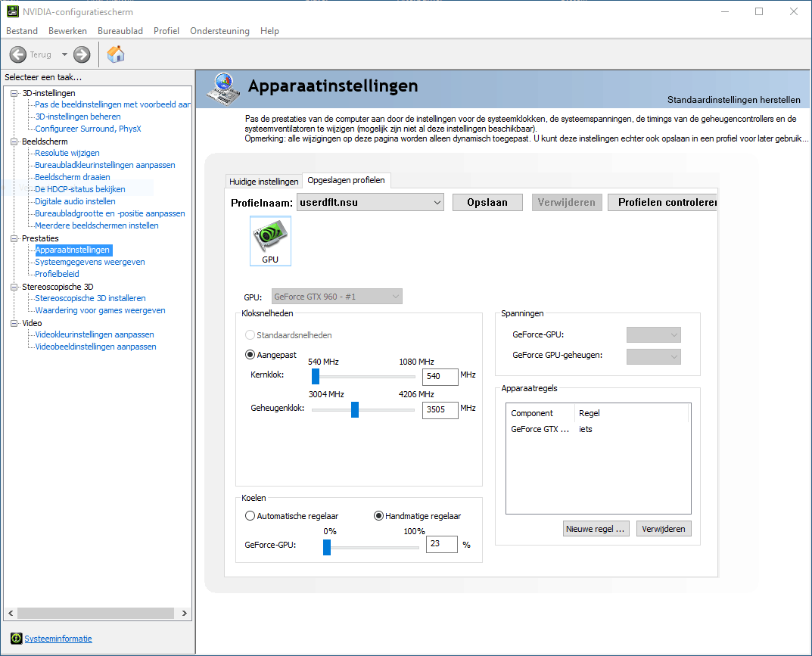Open Systeemgegevens weergeven in the tree

pos(90,262)
